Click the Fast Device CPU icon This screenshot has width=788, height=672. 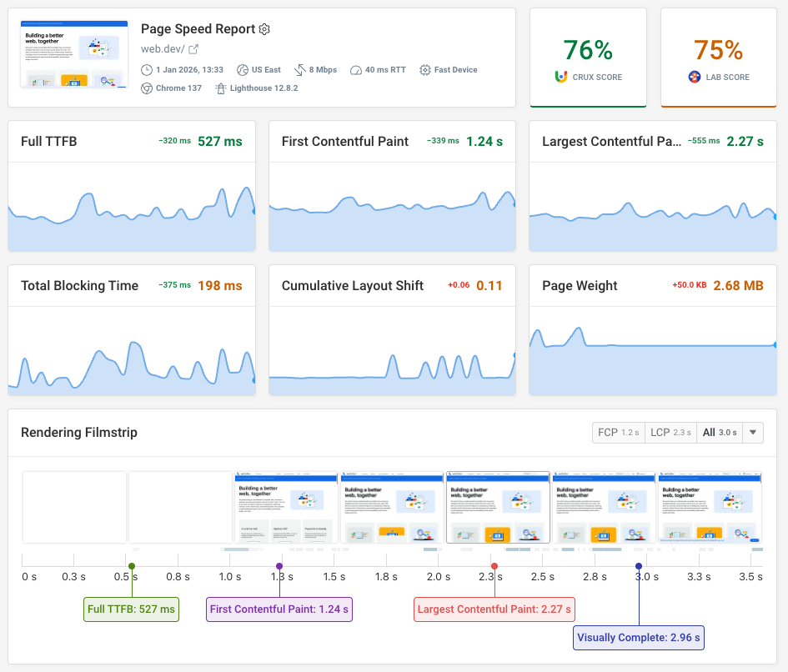click(424, 70)
